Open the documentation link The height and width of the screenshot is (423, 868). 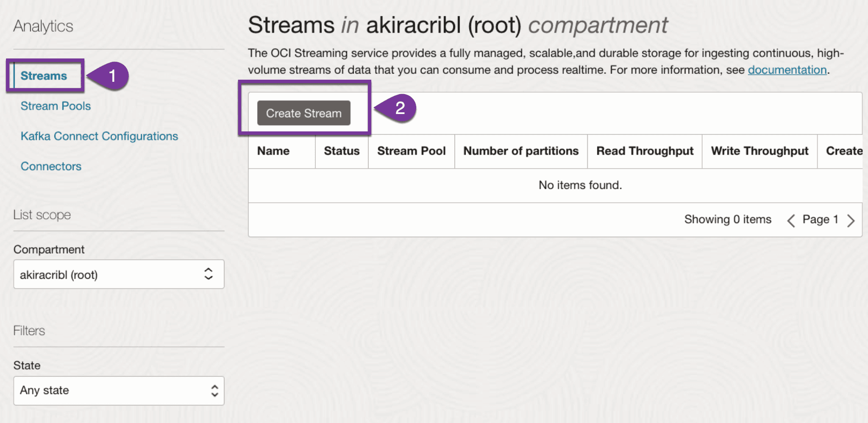coord(787,70)
